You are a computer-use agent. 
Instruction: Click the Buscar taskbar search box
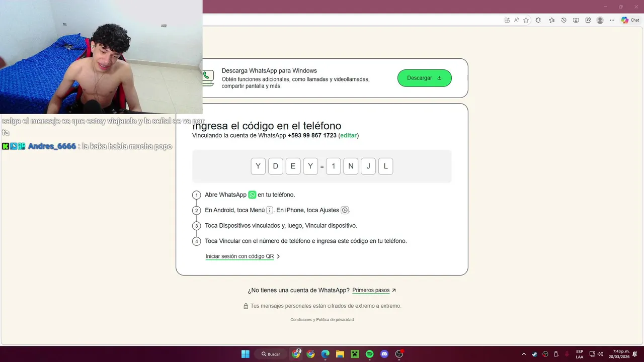(x=272, y=354)
